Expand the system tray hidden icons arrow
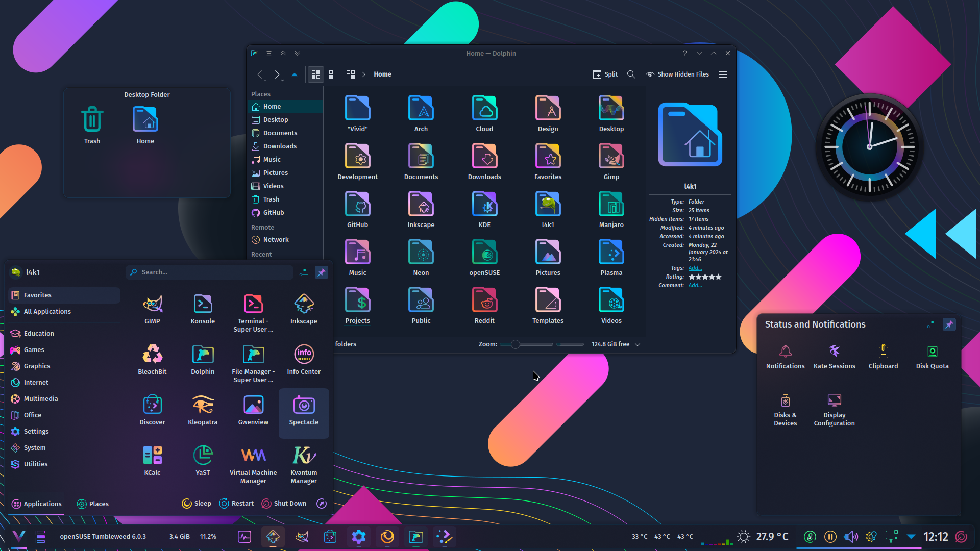This screenshot has height=551, width=980. click(x=911, y=537)
